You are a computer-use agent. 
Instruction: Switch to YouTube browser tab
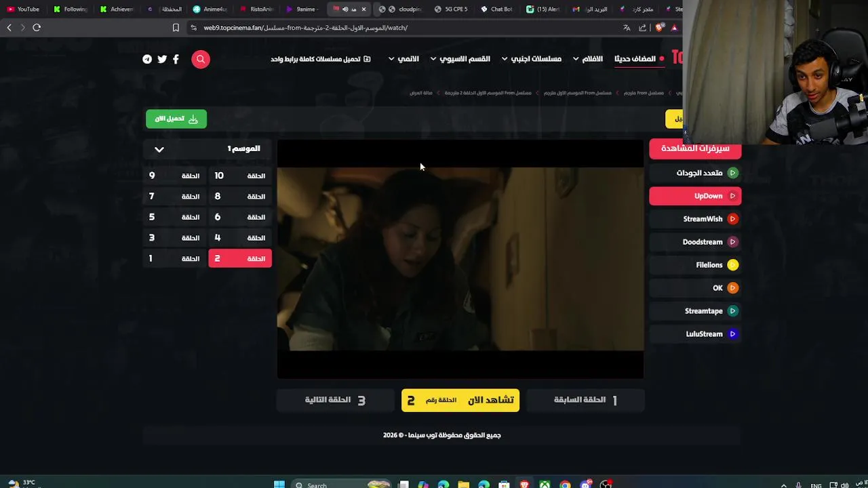23,9
